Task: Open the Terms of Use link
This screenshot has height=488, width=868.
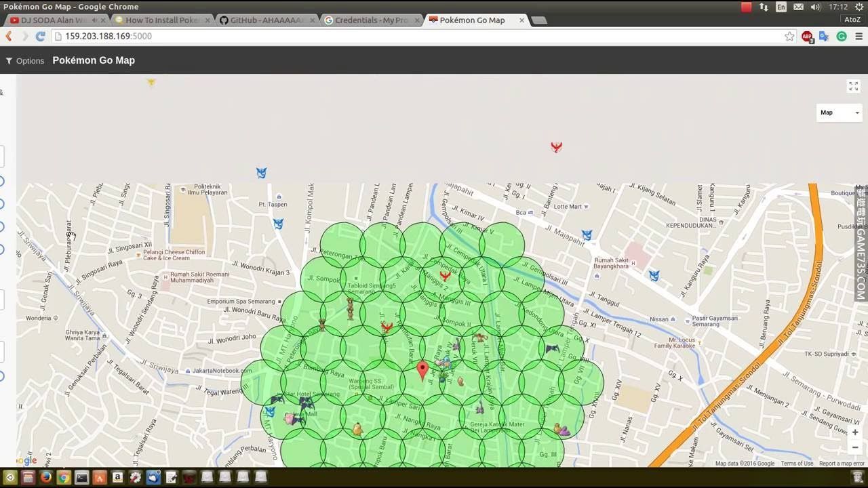Action: point(796,464)
